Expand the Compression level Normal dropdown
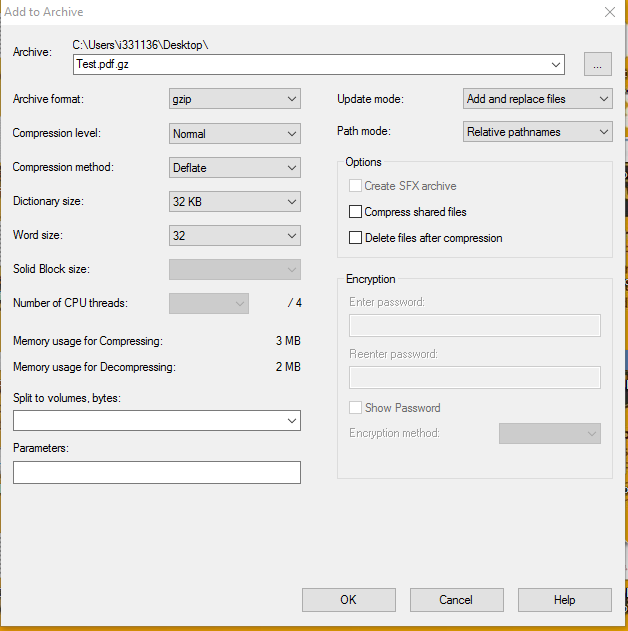This screenshot has width=628, height=631. coord(235,134)
